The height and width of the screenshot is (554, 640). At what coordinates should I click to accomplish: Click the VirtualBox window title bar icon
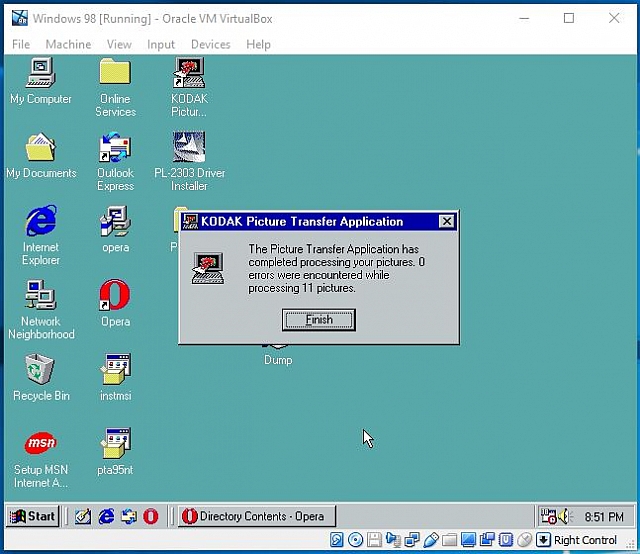point(20,18)
